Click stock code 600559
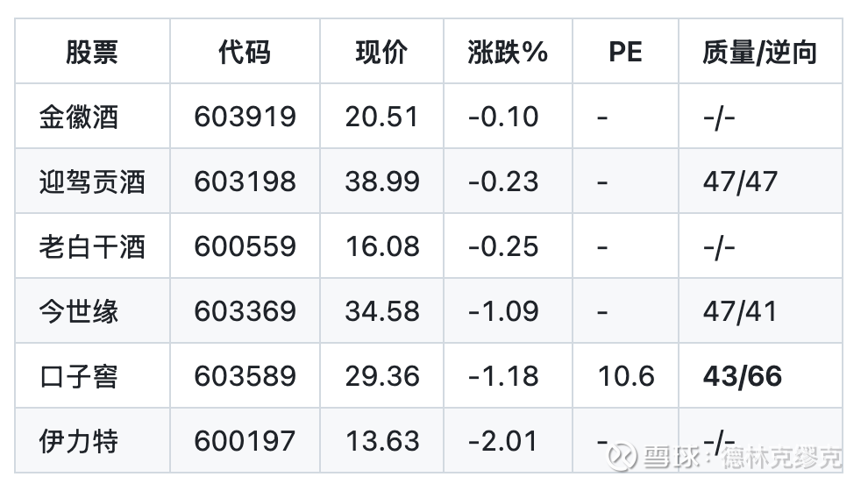The width and height of the screenshot is (868, 484). click(x=245, y=246)
